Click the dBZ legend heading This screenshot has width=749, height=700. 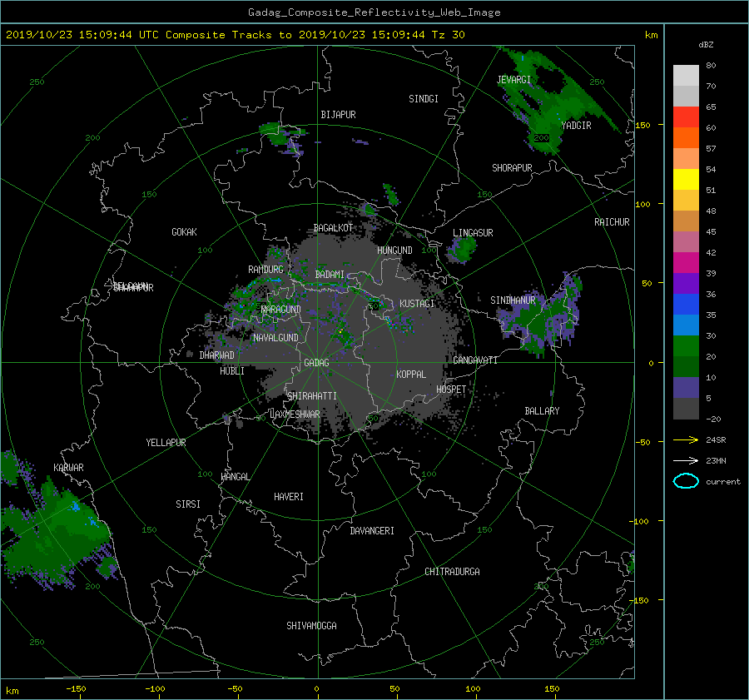click(x=706, y=45)
